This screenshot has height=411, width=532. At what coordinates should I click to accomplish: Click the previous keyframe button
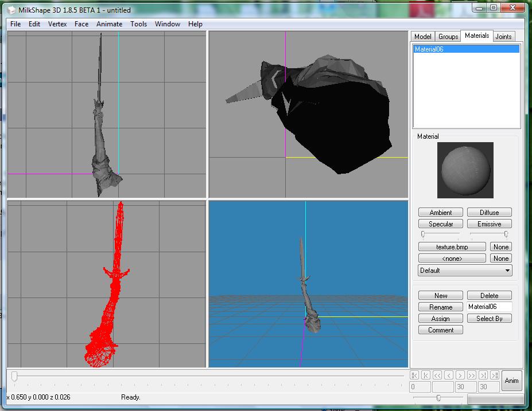426,375
